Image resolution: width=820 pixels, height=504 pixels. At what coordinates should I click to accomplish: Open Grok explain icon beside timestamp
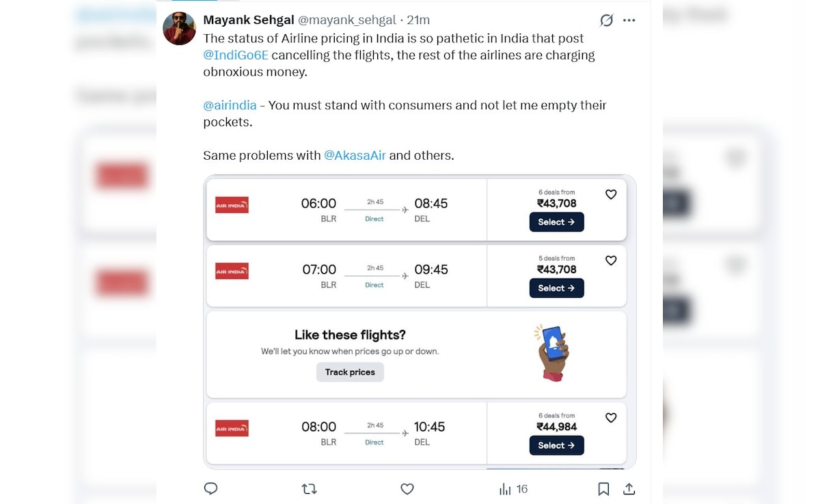click(x=606, y=20)
